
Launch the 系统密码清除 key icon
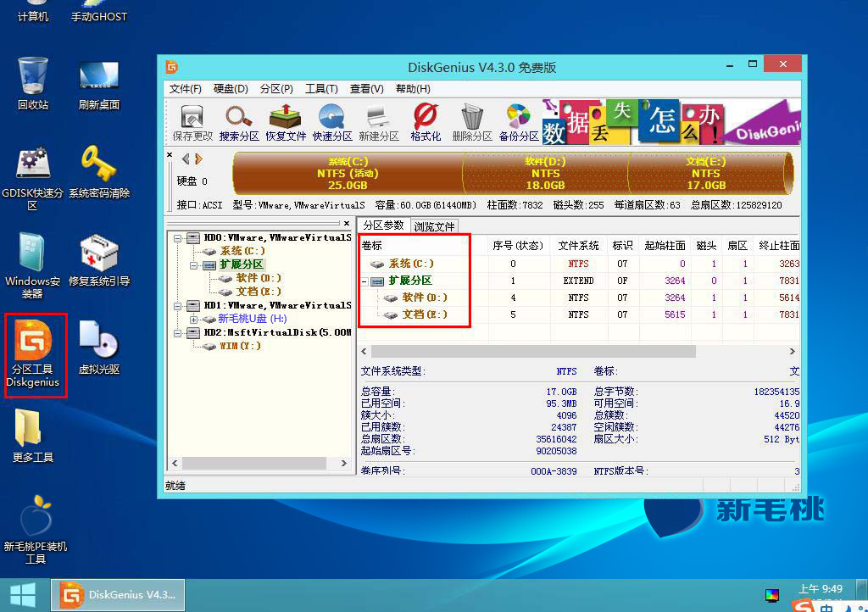[99, 171]
